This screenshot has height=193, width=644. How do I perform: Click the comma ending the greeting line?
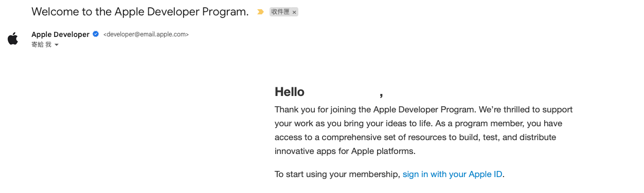pos(381,94)
